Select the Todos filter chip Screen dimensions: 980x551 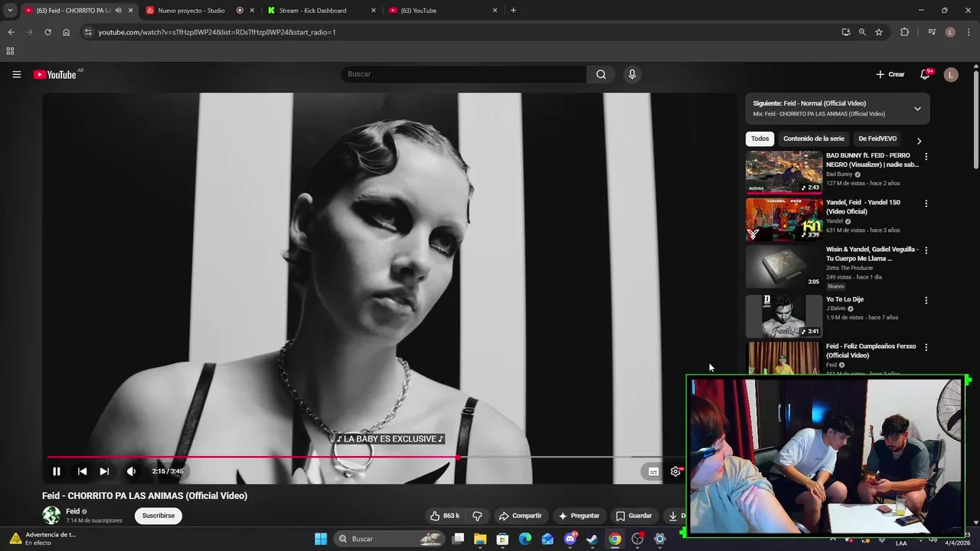coord(759,139)
